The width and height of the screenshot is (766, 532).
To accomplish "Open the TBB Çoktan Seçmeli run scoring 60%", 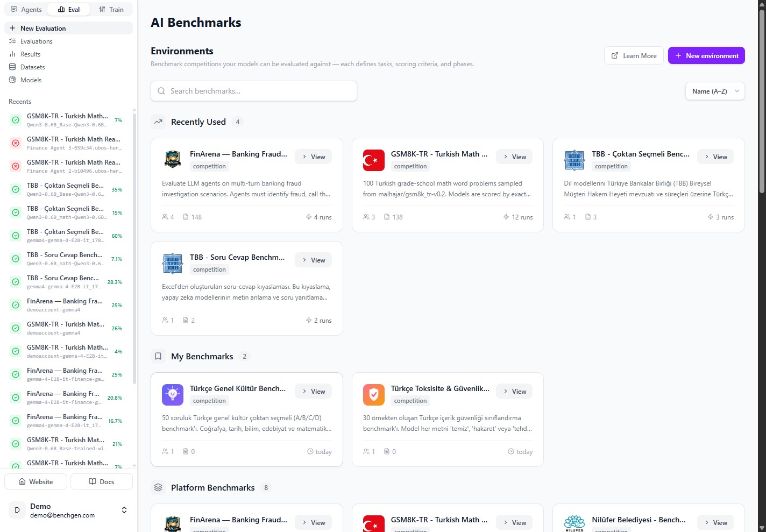I will [x=67, y=236].
